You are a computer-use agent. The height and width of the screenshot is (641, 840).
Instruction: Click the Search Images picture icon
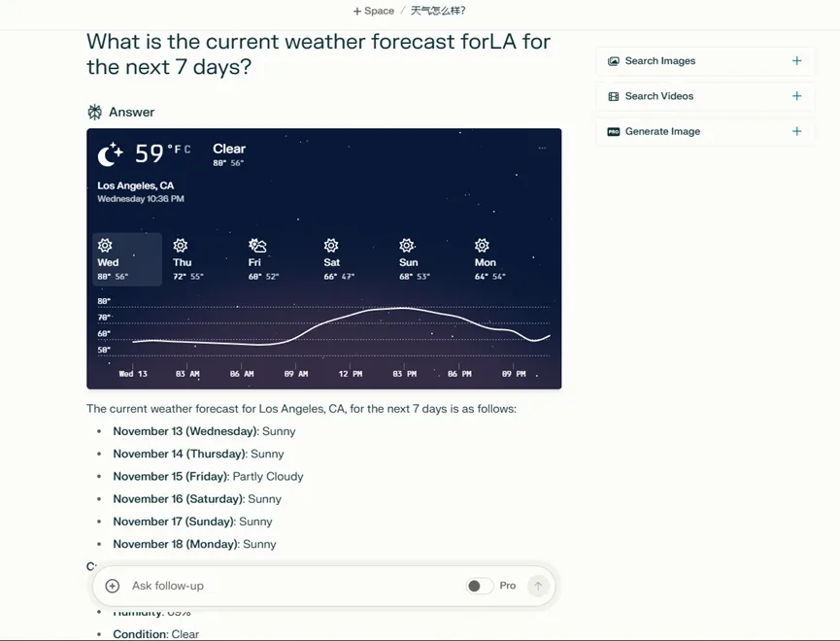(613, 61)
